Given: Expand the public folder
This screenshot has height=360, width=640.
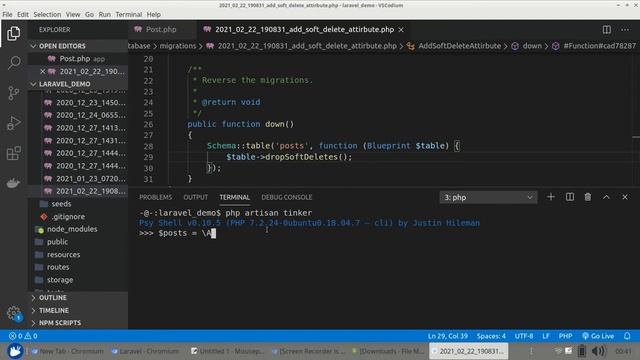Looking at the screenshot, I should click(57, 242).
